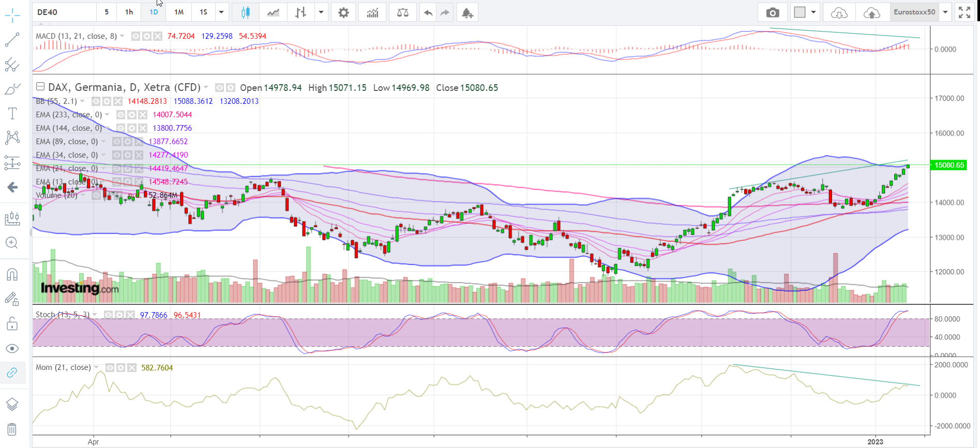The width and height of the screenshot is (980, 448).
Task: Open the Eurostoxx50 layout dropdown arrow
Action: 945,12
